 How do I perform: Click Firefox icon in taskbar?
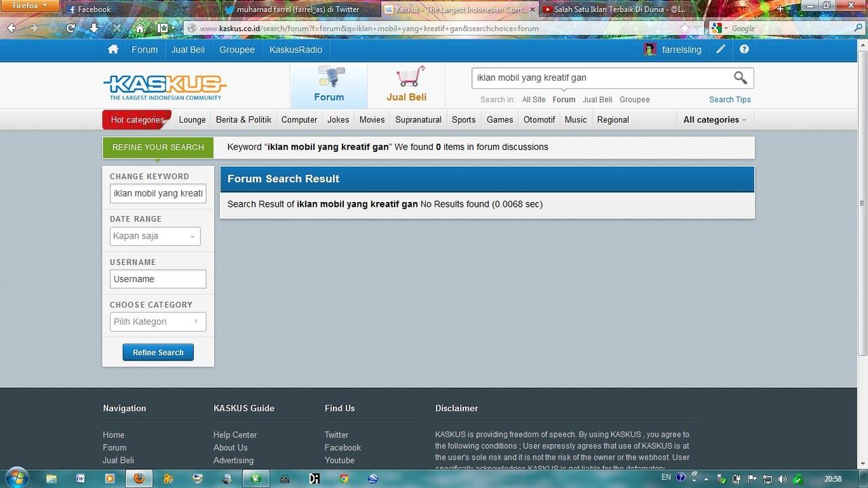click(x=139, y=479)
